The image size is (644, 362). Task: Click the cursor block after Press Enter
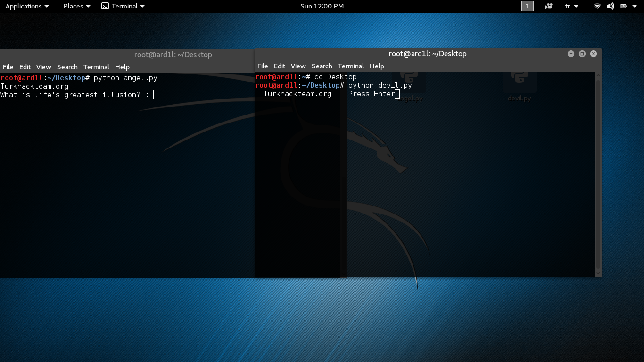click(x=397, y=94)
